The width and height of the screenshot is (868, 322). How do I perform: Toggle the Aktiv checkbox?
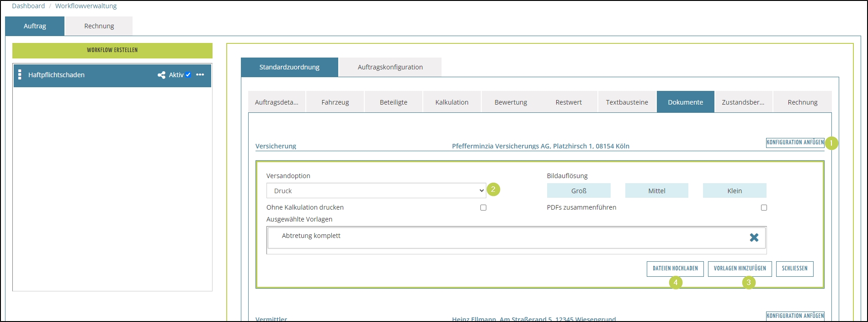[x=188, y=75]
